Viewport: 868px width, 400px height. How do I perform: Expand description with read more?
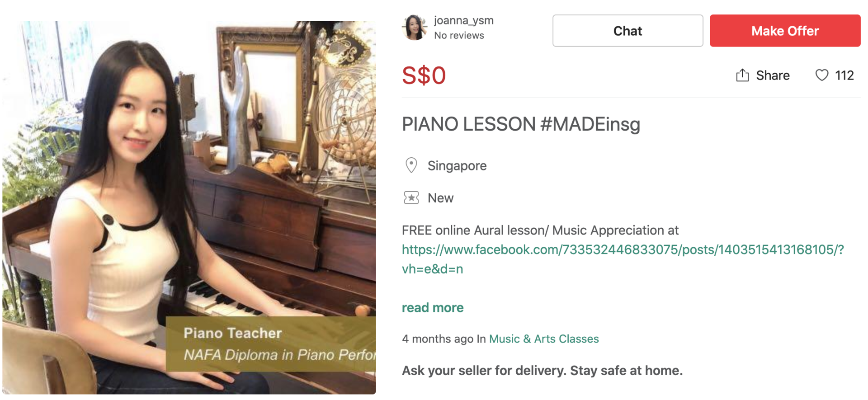(433, 308)
